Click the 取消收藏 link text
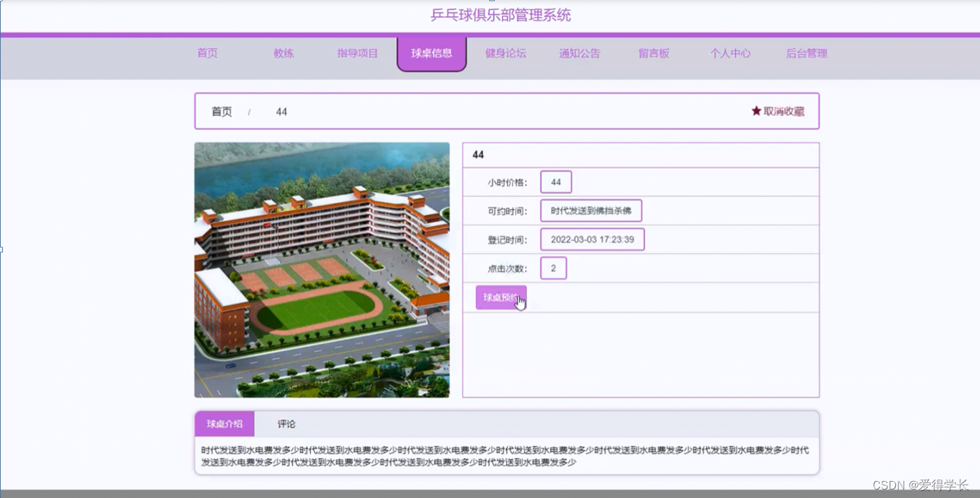The width and height of the screenshot is (980, 498). 784,111
